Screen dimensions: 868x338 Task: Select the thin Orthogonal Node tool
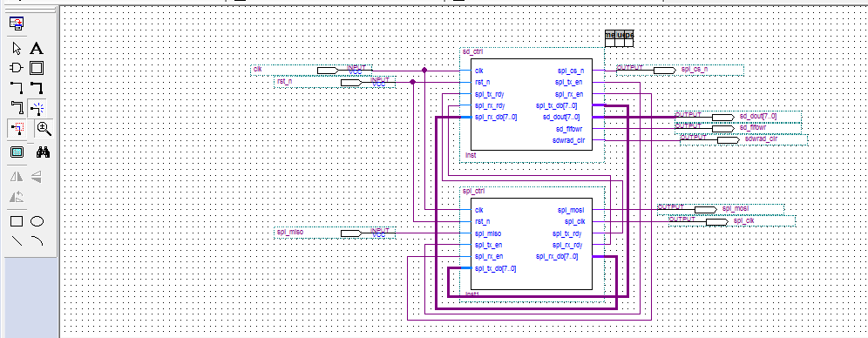click(x=17, y=87)
